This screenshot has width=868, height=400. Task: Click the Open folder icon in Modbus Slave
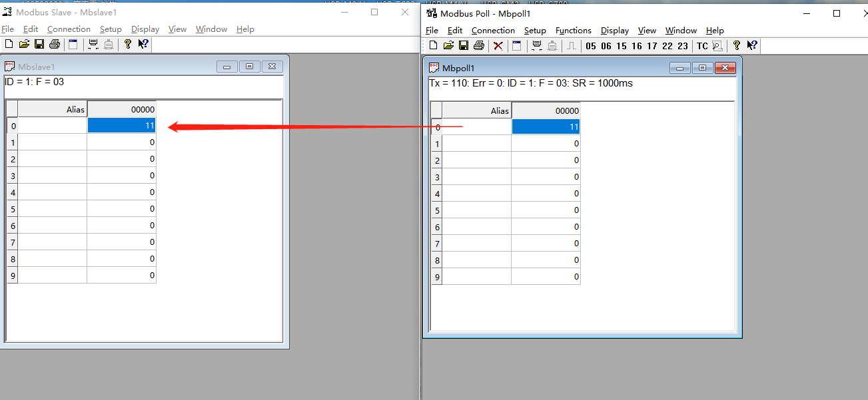[24, 45]
